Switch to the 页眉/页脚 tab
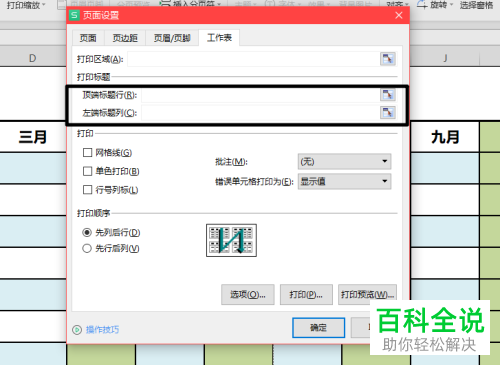This screenshot has height=365, width=500. (172, 38)
